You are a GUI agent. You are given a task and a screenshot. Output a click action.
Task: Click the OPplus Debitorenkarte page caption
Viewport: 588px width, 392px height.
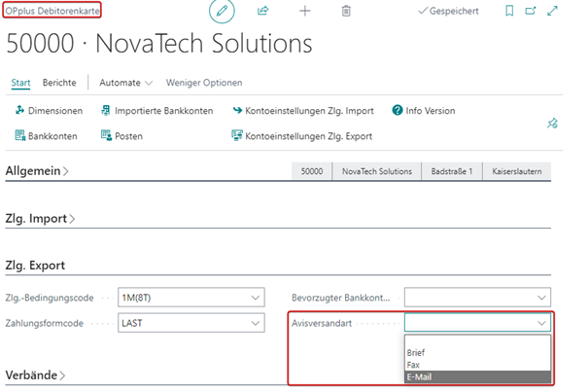[52, 11]
